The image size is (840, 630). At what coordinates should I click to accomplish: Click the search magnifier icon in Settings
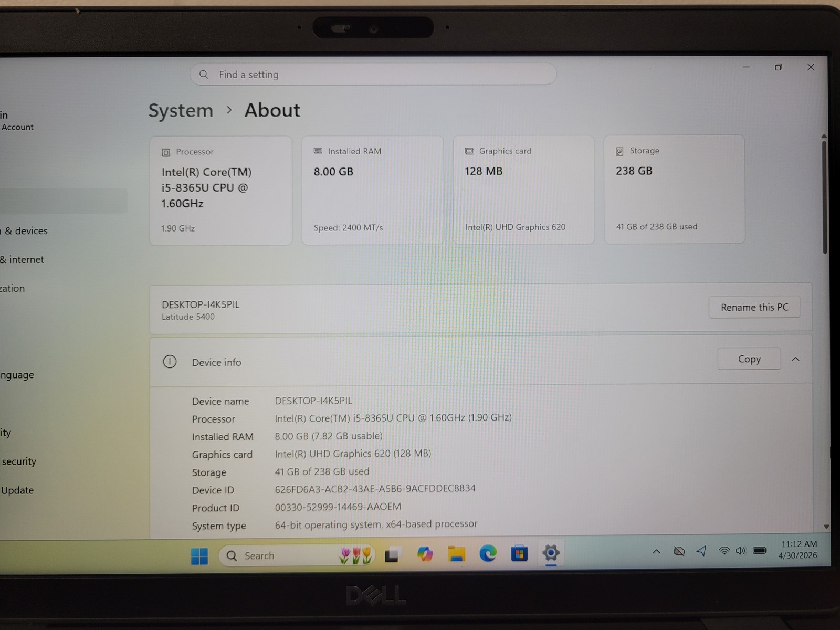pyautogui.click(x=204, y=75)
